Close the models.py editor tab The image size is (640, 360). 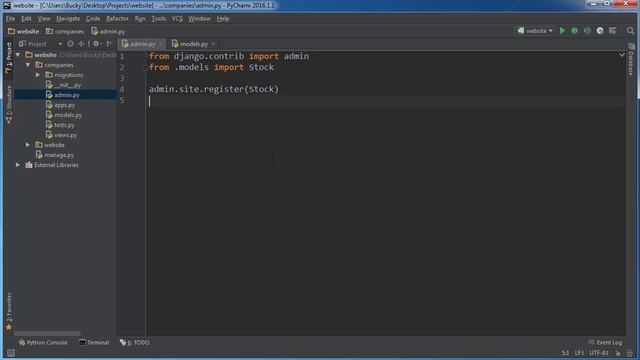tap(213, 44)
